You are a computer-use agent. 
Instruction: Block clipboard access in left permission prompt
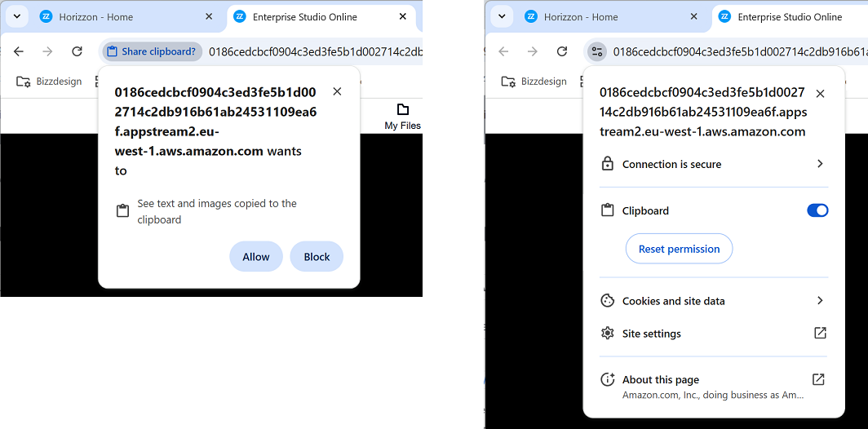tap(317, 257)
